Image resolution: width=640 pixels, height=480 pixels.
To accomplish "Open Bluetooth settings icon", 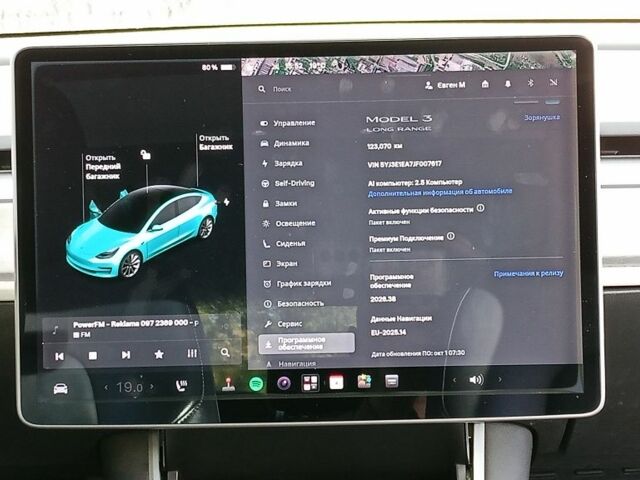I will tap(530, 83).
